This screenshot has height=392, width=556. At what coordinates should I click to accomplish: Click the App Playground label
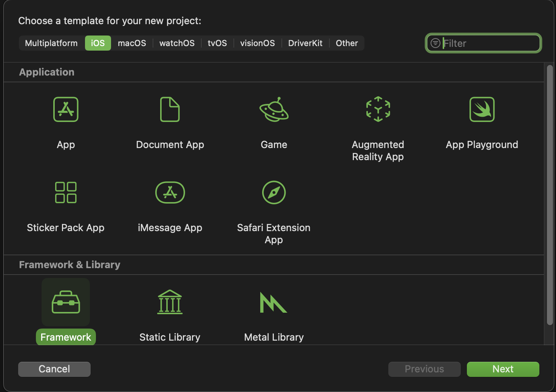point(482,145)
